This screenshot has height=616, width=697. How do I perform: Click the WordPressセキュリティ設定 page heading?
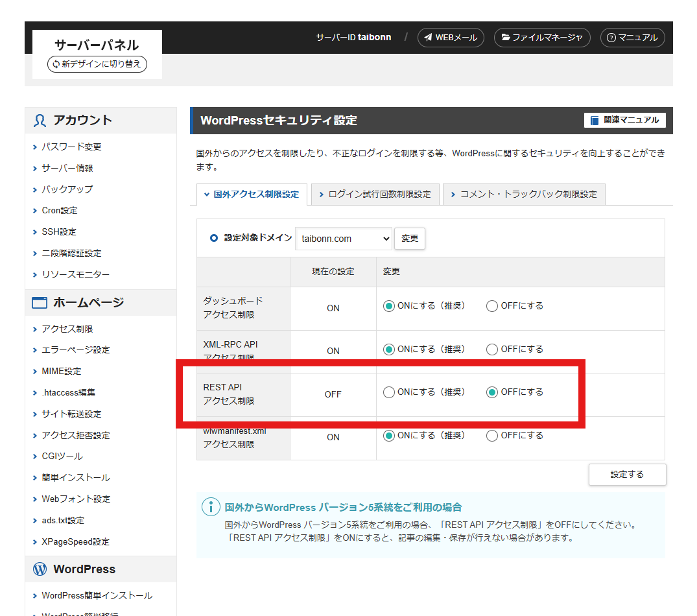(279, 121)
